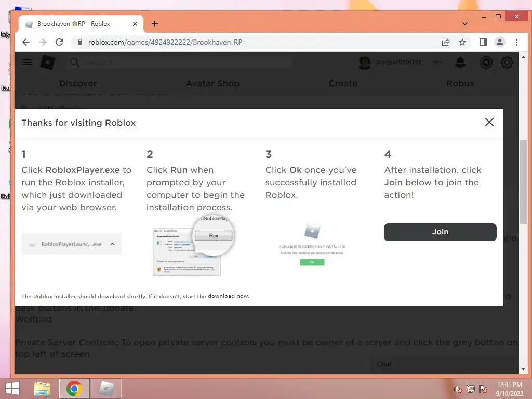Reload the Roblox page
The image size is (532, 399).
tap(59, 42)
